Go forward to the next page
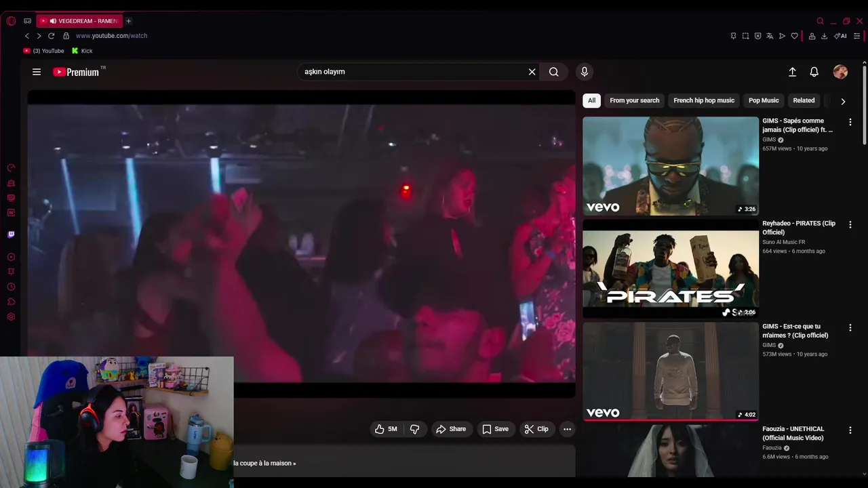868x488 pixels. point(39,36)
